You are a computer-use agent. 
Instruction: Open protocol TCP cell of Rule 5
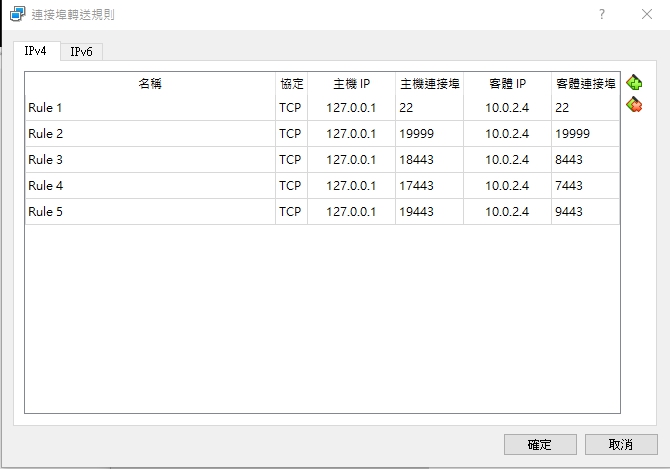click(x=290, y=212)
